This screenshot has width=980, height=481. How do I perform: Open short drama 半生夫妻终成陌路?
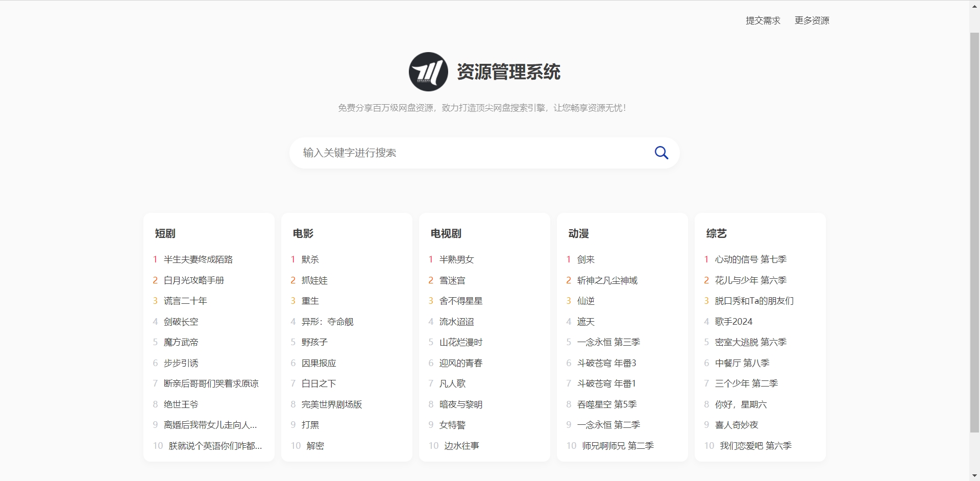tap(198, 259)
